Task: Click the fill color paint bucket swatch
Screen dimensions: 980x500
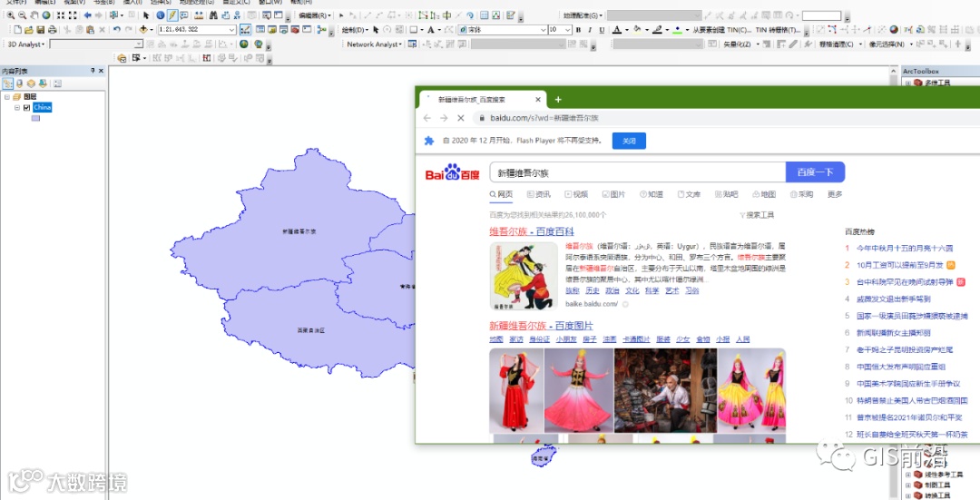Action: click(x=637, y=29)
